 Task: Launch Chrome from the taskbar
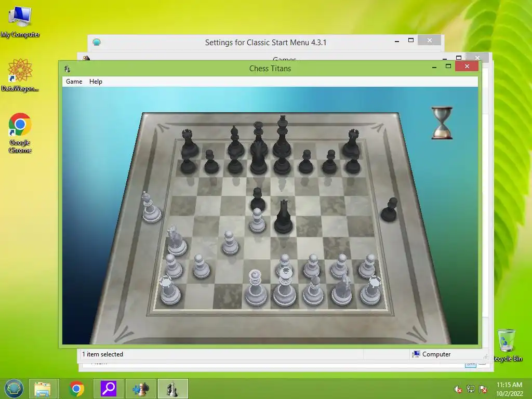point(76,389)
